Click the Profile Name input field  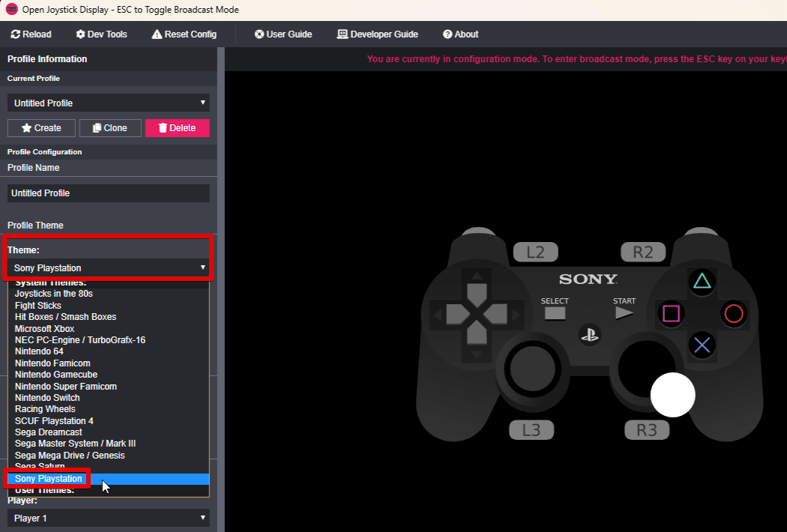tap(109, 193)
